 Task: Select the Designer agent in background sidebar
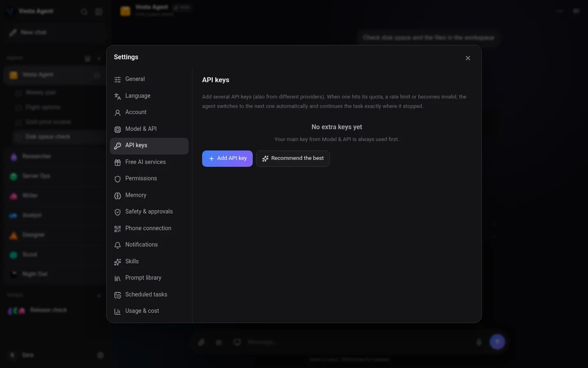pos(55,235)
